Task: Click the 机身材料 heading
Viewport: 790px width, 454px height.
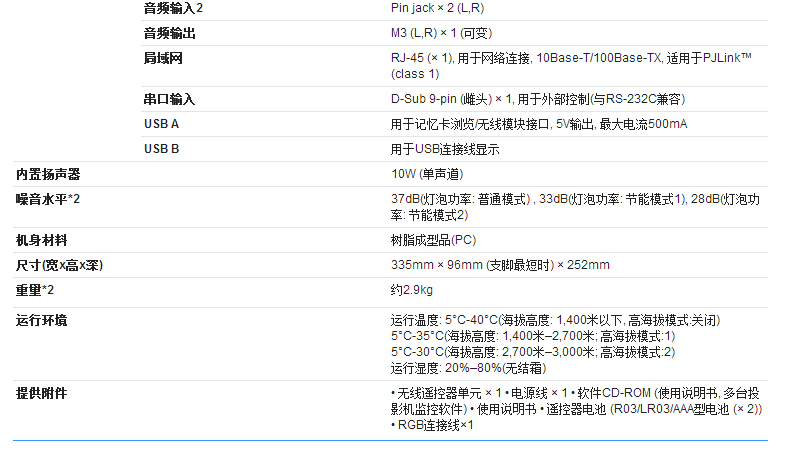Action: pyautogui.click(x=42, y=240)
